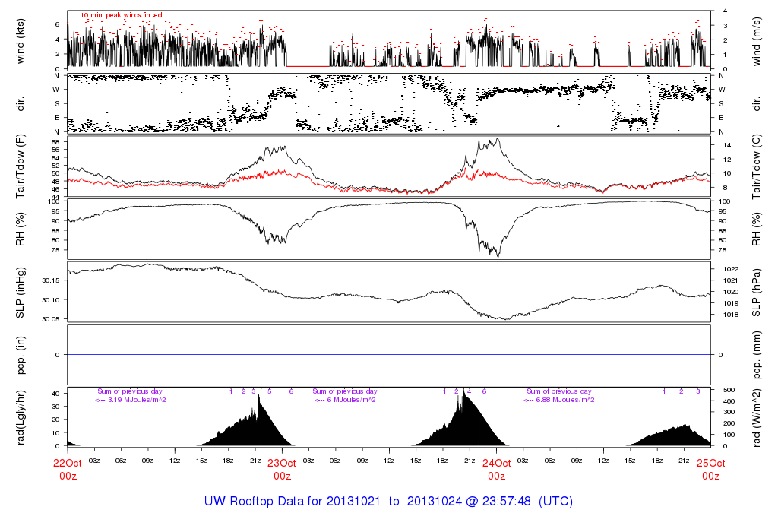Click the 6.88 MJoules/m^2 radiation sum text

coord(559,400)
